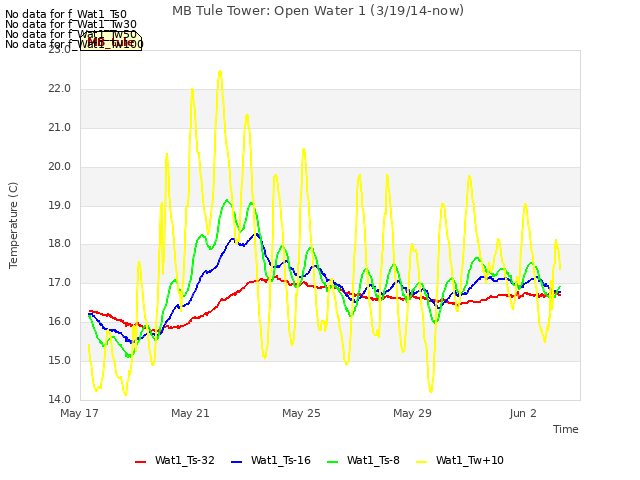This screenshot has height=480, width=640.
Task: Click the 15.0 y-axis tick label
Action: click(x=60, y=360)
